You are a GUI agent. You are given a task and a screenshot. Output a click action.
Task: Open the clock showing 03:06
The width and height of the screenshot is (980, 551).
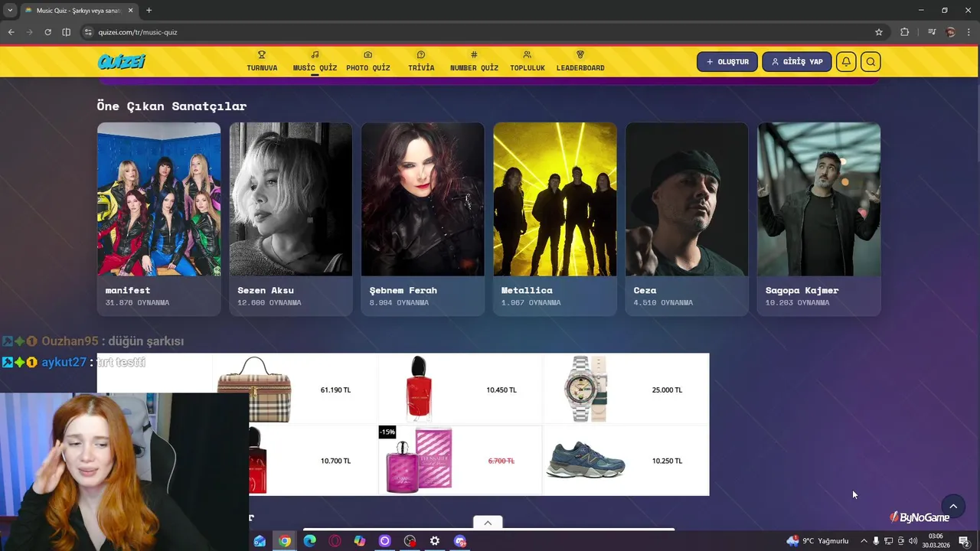pyautogui.click(x=936, y=541)
